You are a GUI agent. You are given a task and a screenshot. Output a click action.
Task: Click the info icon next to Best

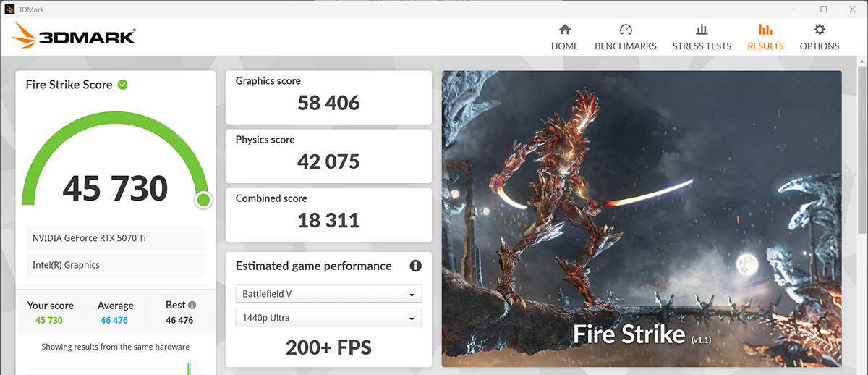192,305
